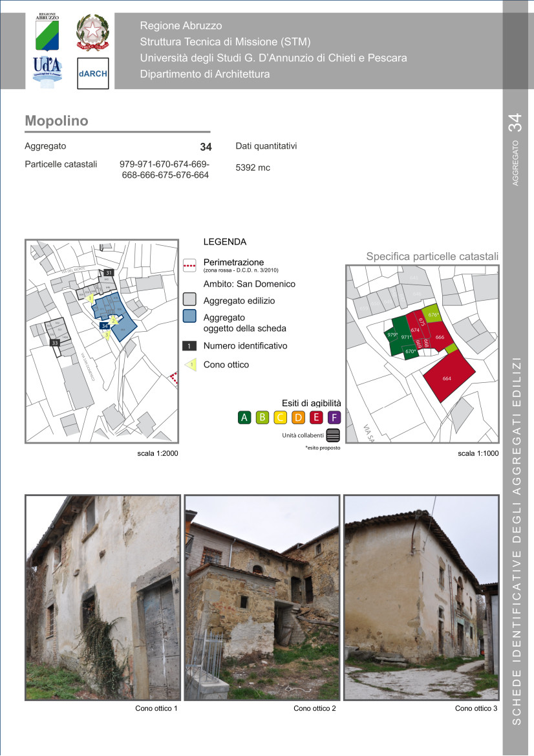The width and height of the screenshot is (534, 756).
Task: Click the "Dati quantitativi" label
Action: coord(266,146)
